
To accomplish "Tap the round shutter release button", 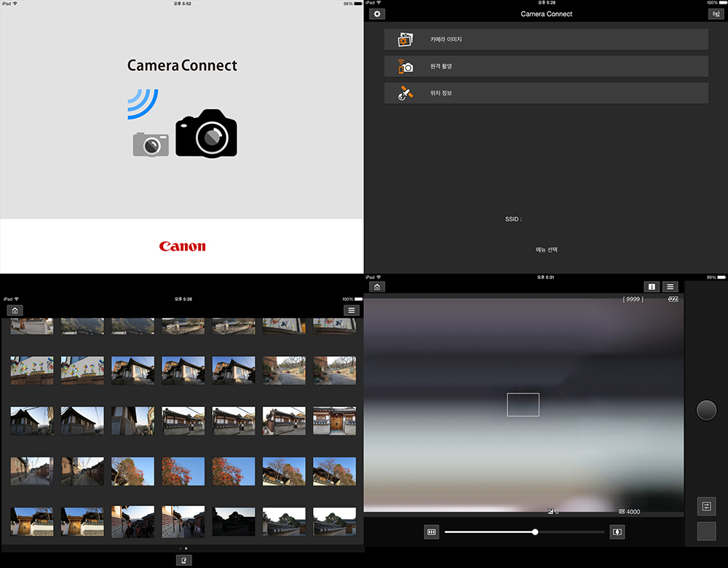I will click(707, 410).
